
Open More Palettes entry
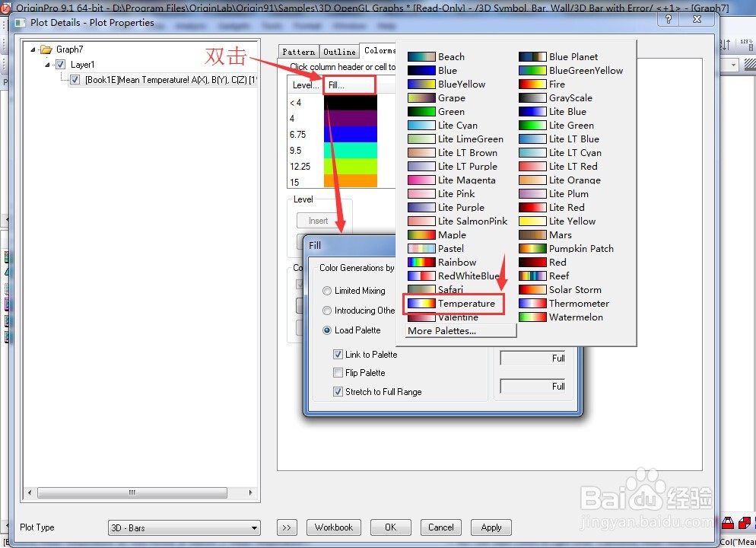(x=461, y=331)
